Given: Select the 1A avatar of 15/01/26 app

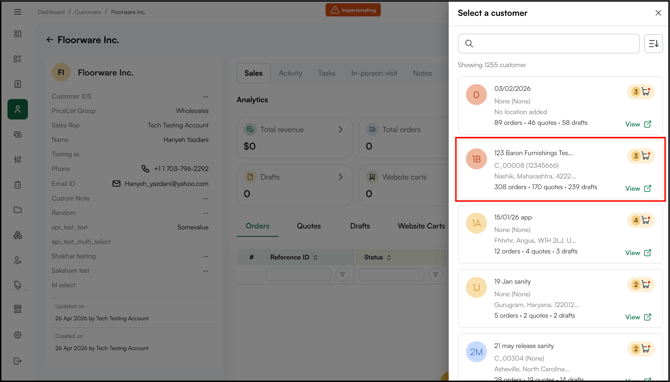Looking at the screenshot, I should (x=476, y=223).
